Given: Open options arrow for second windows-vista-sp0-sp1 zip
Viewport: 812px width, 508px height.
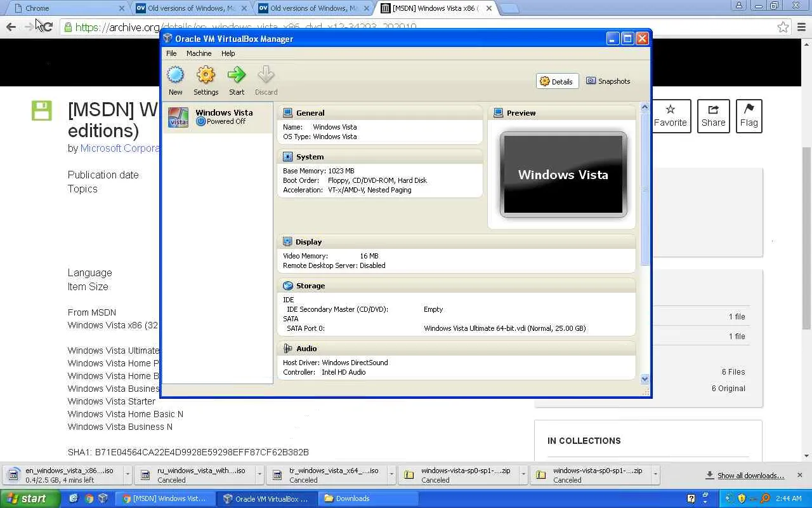Looking at the screenshot, I should point(655,475).
